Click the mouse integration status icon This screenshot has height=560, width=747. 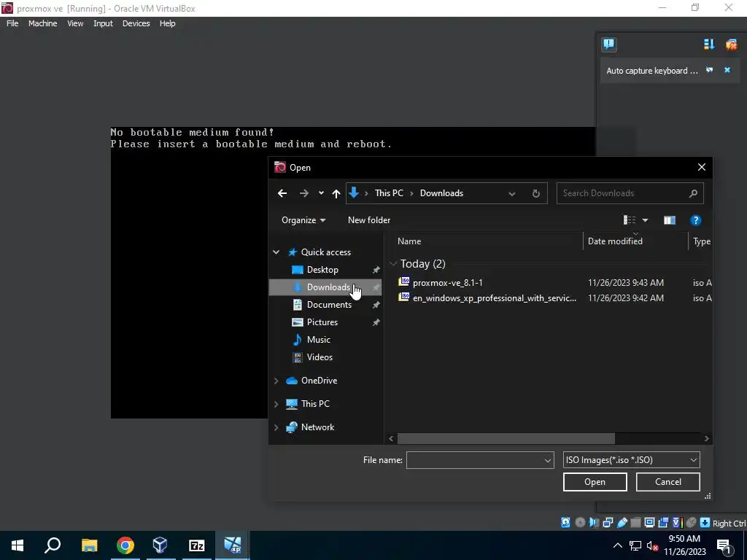[690, 522]
